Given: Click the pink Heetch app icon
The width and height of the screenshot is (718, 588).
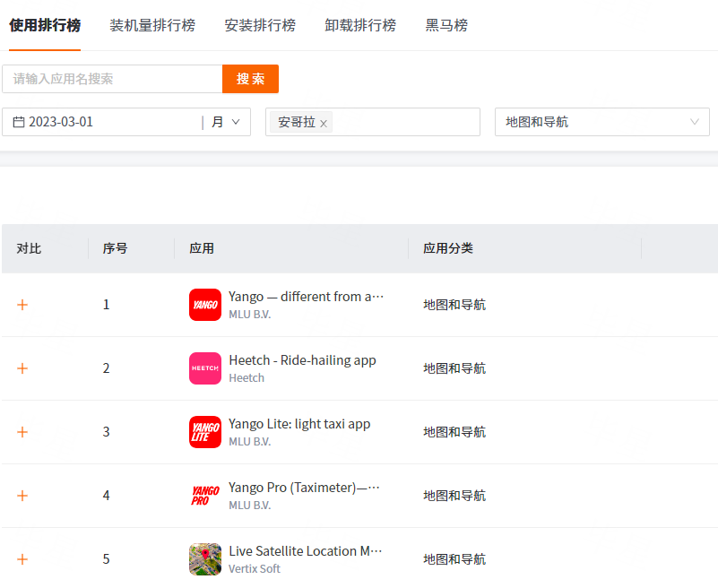Looking at the screenshot, I should (205, 368).
